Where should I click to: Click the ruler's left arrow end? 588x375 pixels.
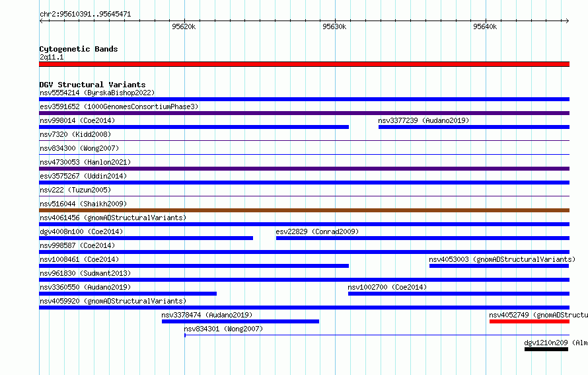tap(41, 21)
